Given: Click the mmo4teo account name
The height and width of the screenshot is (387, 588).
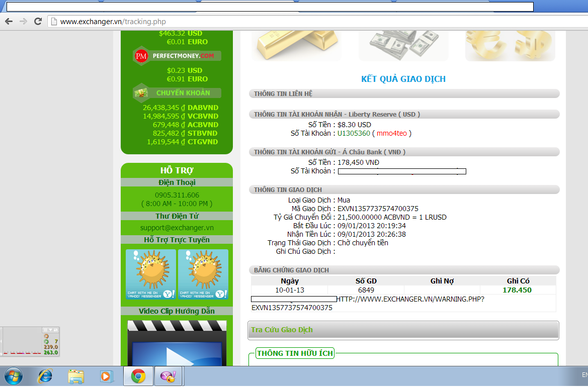Looking at the screenshot, I should coord(391,133).
